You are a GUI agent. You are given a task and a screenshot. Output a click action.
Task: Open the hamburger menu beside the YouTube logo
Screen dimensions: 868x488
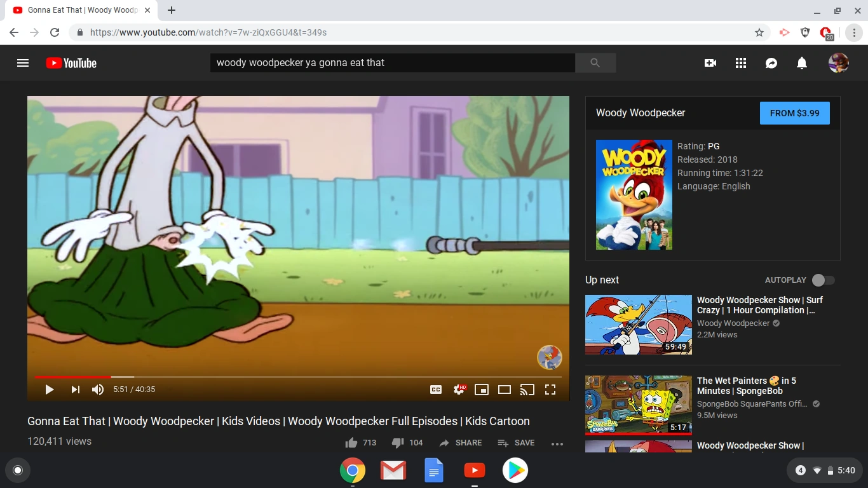[x=23, y=63]
